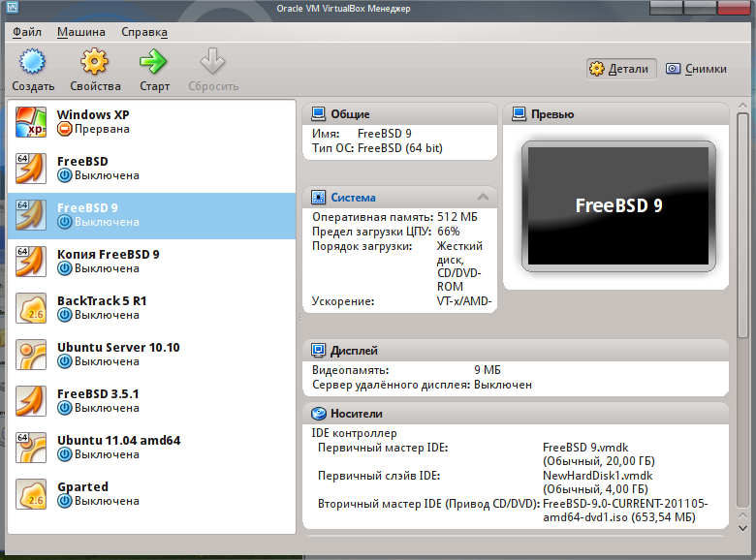Open the Система settings header link
Viewport: 756px width, 560px height.
[x=353, y=197]
